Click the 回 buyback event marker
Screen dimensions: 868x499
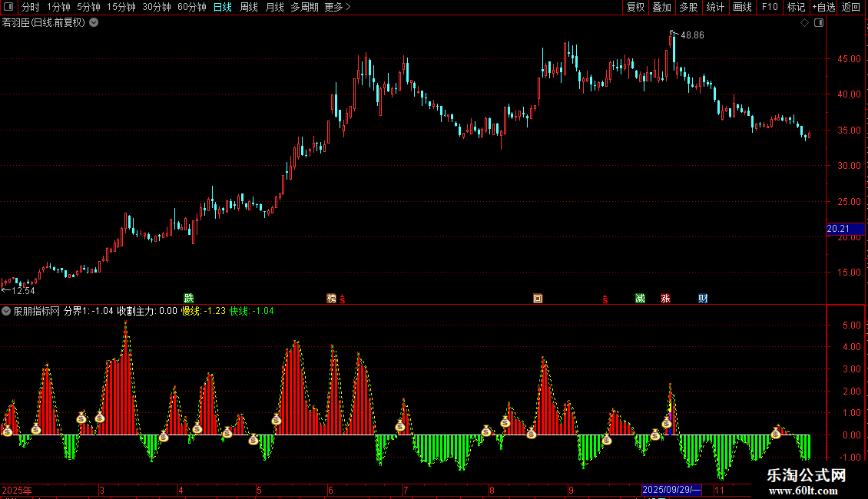click(x=538, y=298)
